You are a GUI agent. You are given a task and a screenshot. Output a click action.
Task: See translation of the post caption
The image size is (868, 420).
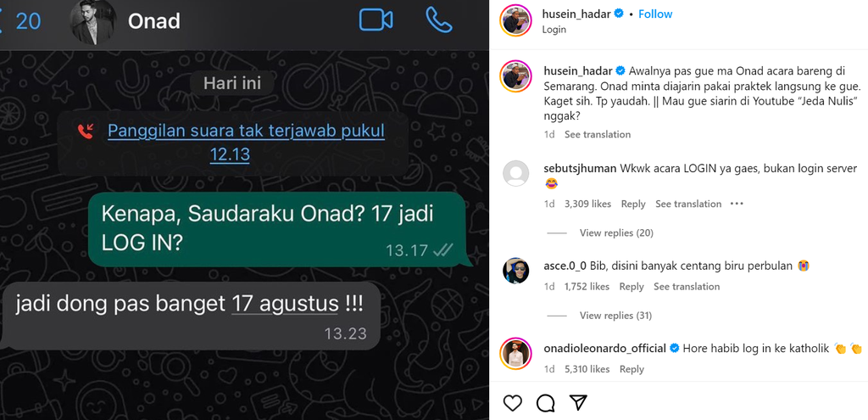598,134
